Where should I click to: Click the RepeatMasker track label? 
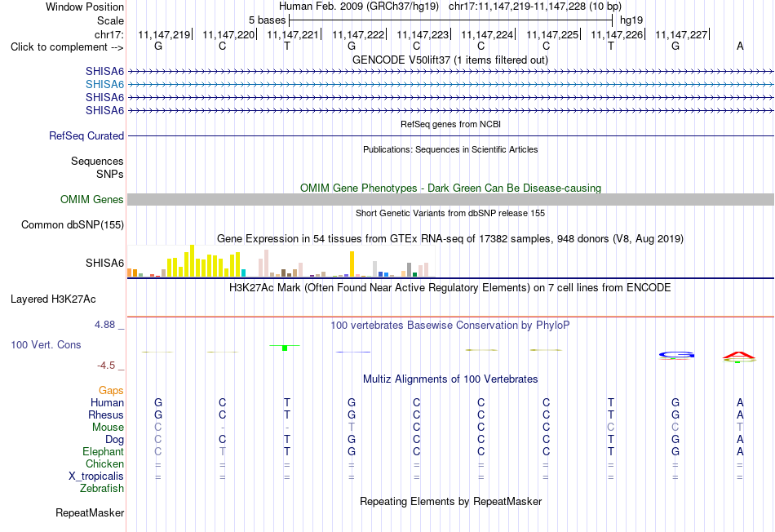tap(90, 513)
